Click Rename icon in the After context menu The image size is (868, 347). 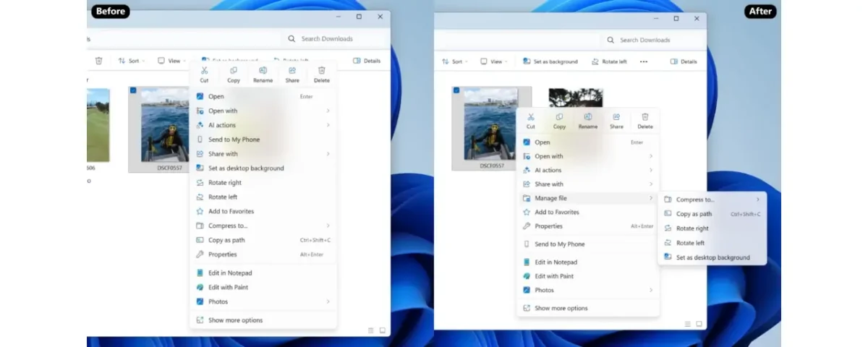click(x=588, y=116)
